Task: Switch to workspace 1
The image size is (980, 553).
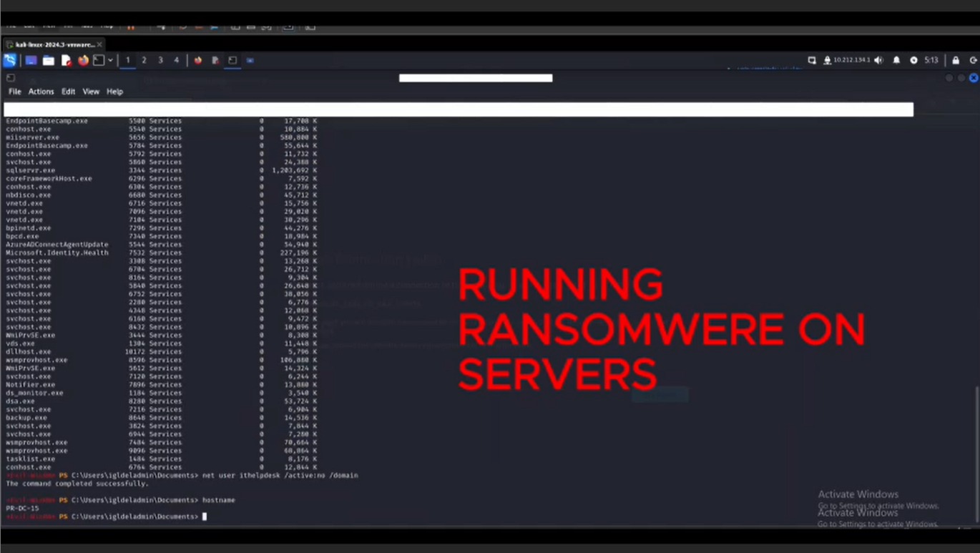Action: pos(128,61)
